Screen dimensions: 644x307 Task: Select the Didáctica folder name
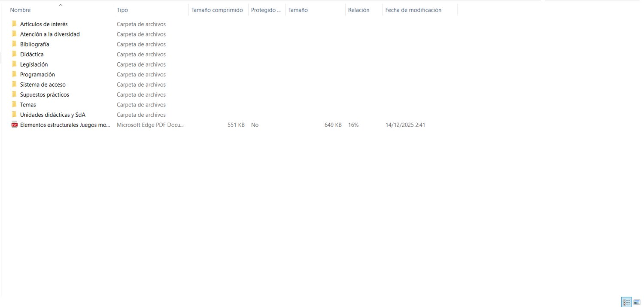coord(32,55)
